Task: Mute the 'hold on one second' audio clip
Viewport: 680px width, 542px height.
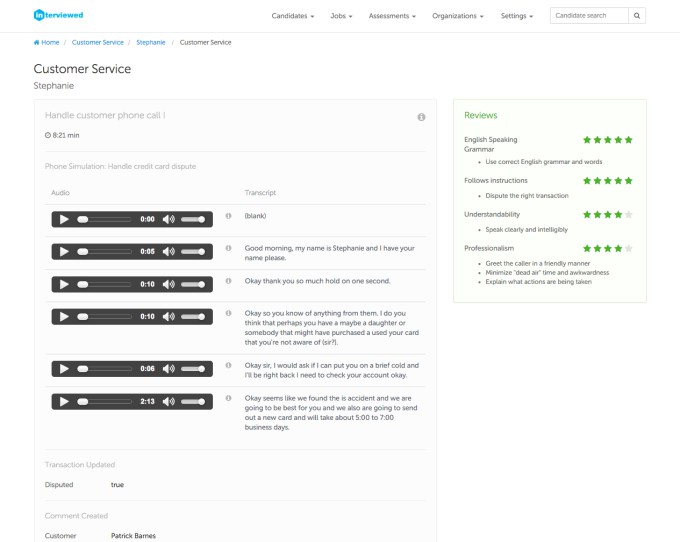Action: click(168, 284)
